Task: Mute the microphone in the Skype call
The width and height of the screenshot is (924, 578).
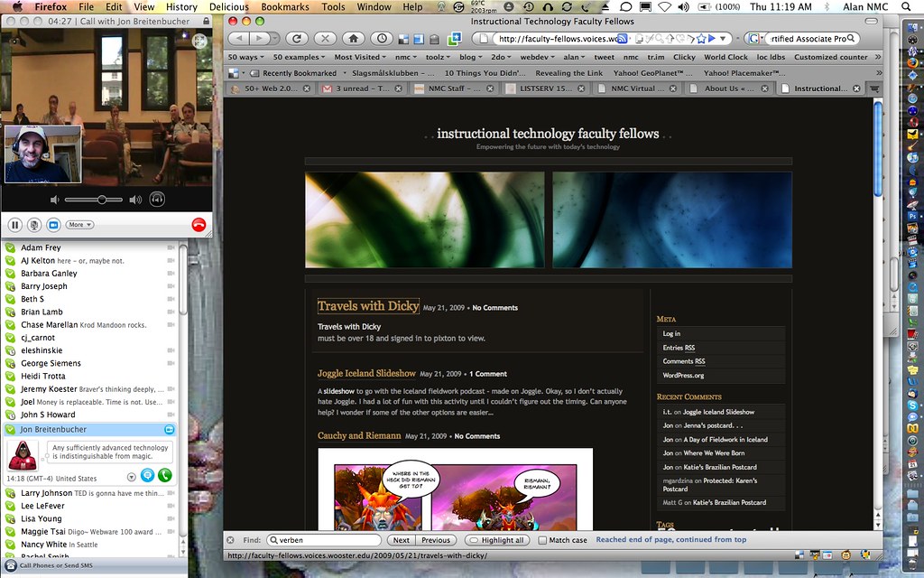Action: point(34,225)
